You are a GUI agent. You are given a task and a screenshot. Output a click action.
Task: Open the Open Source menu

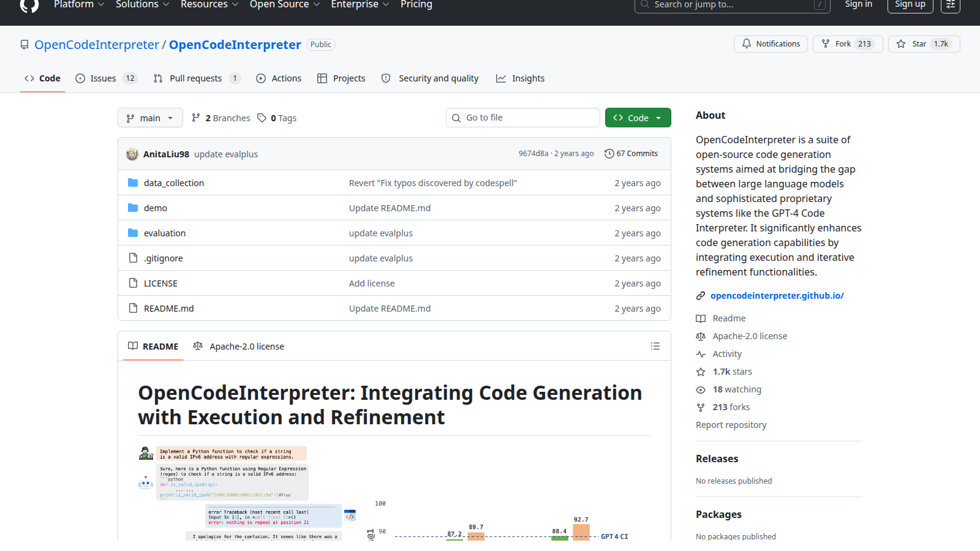pos(285,4)
